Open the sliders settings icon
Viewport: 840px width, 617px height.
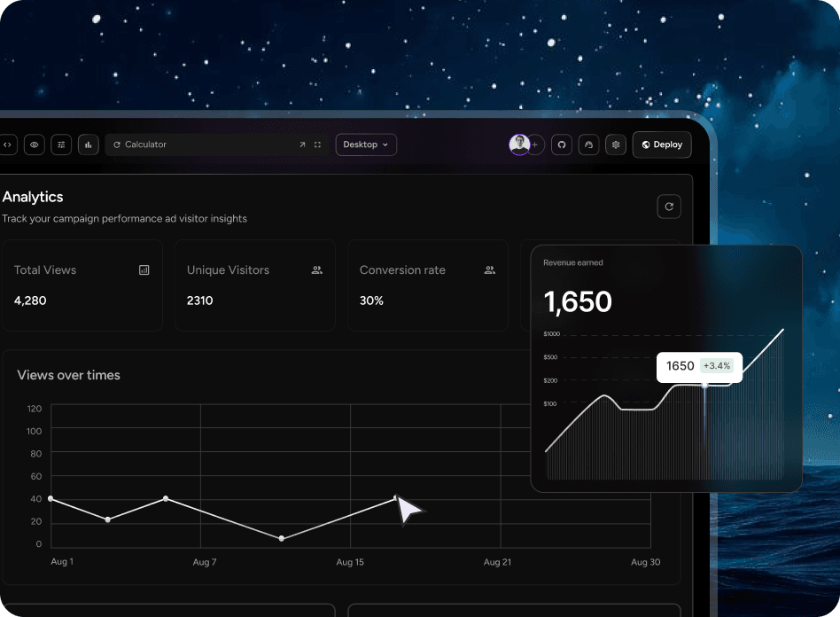coord(61,144)
